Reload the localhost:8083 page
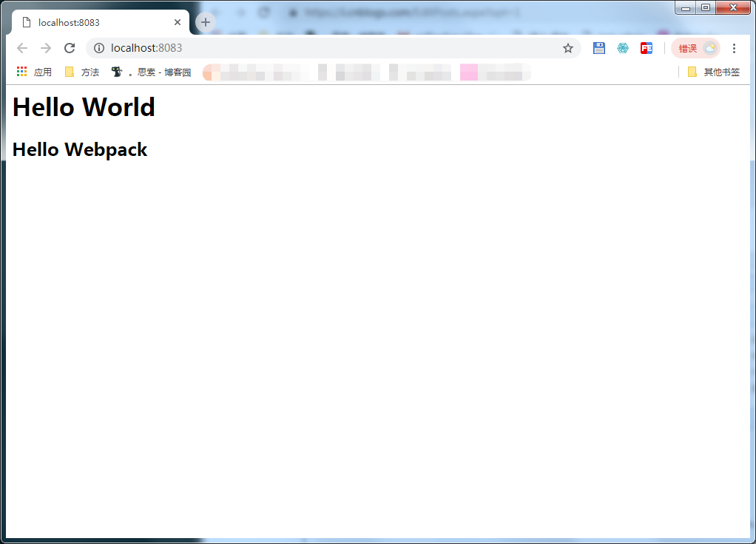756x544 pixels. tap(70, 48)
